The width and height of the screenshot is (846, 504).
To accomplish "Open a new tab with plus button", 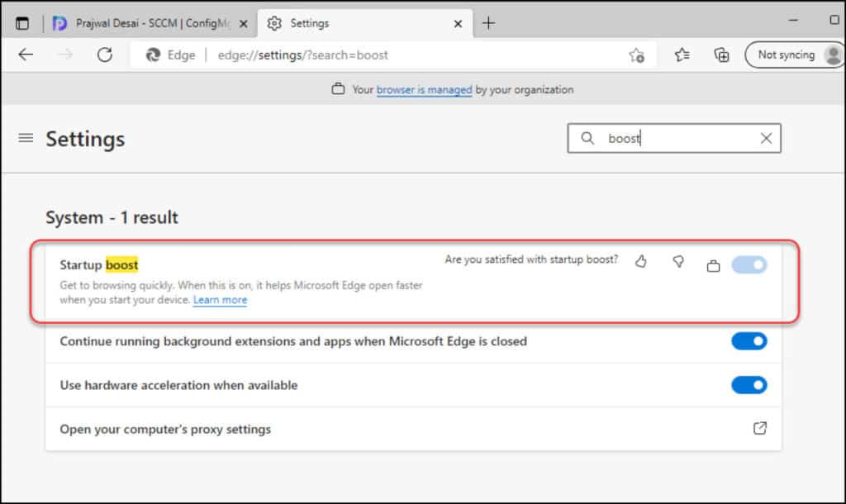I will (x=488, y=23).
